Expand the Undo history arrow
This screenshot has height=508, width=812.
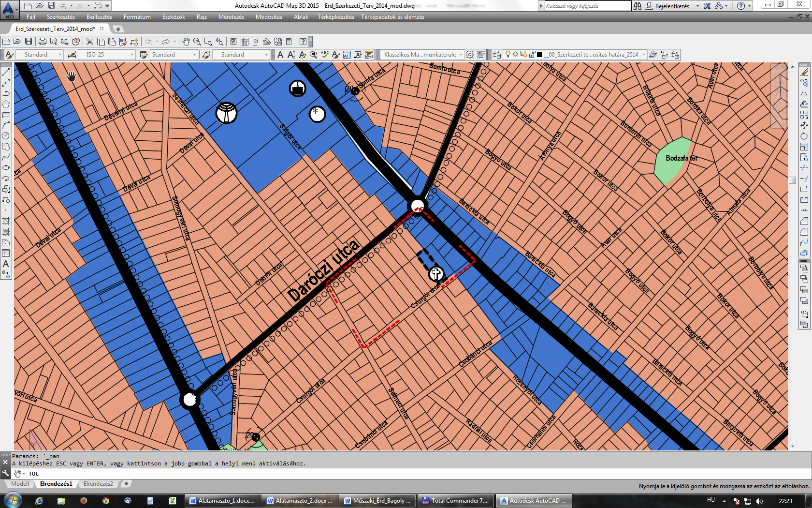(158, 42)
